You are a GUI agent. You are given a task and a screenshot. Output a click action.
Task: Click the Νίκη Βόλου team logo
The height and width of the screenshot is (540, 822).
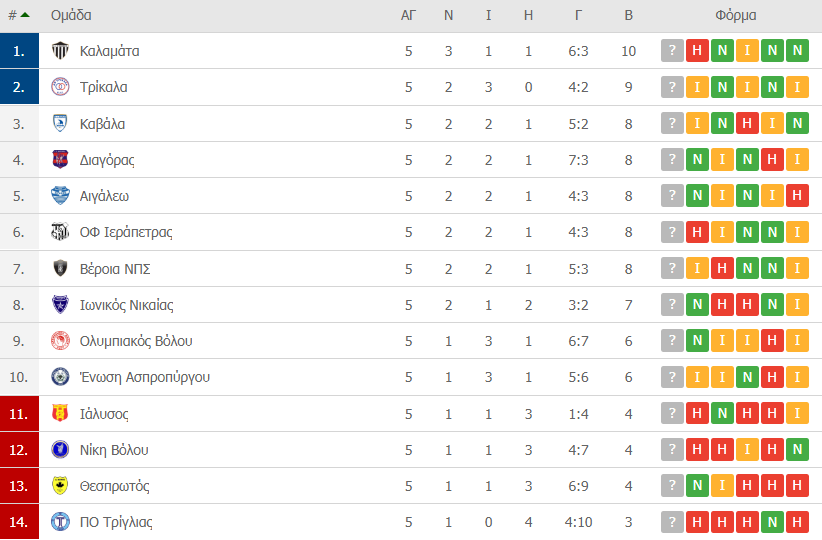(60, 450)
